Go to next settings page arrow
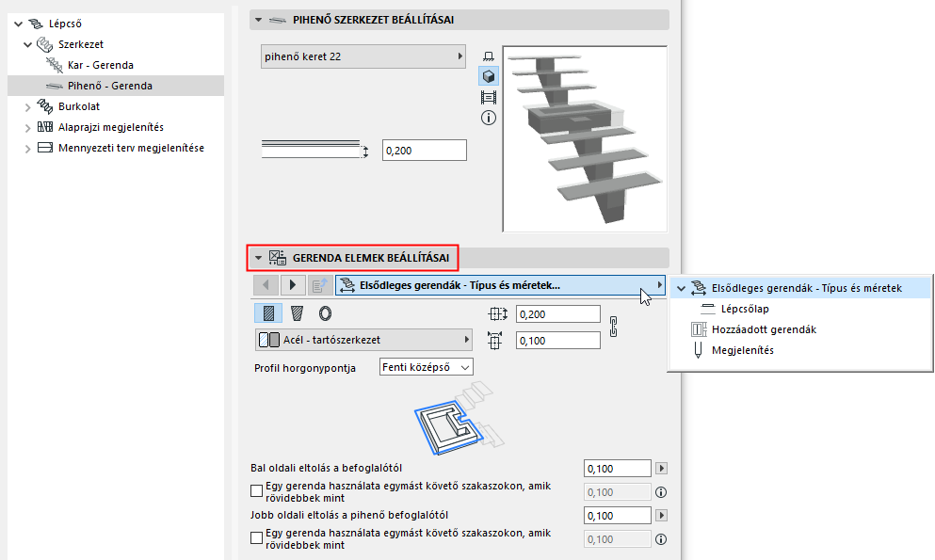 293,285
